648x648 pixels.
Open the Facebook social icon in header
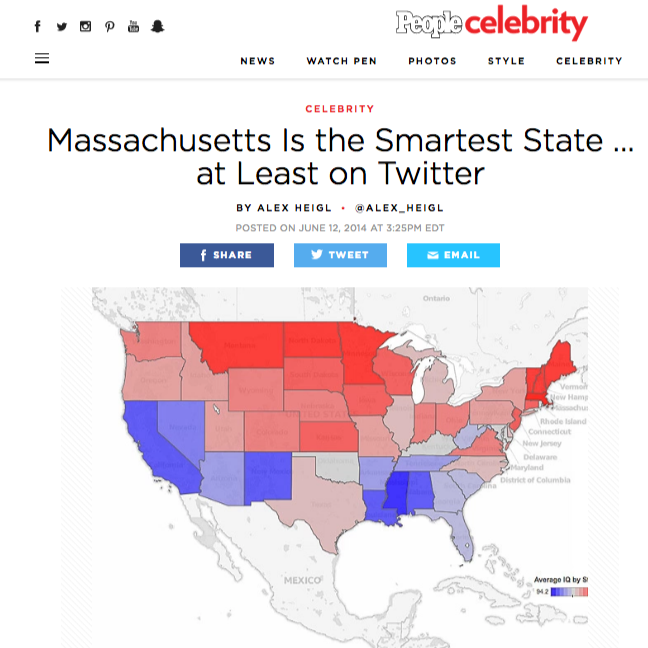pos(38,26)
